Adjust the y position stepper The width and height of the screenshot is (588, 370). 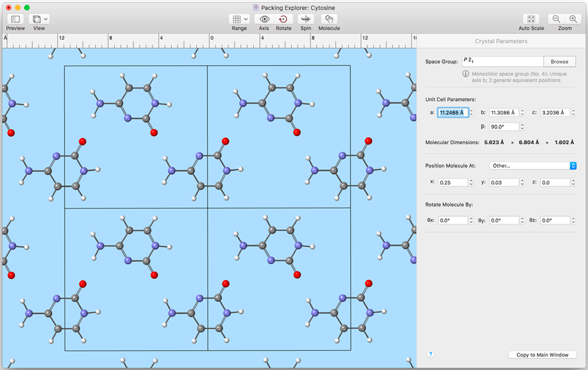pos(522,182)
